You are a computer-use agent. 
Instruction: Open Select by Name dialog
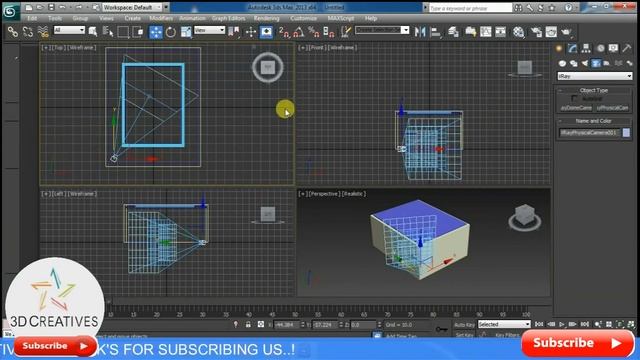point(108,31)
